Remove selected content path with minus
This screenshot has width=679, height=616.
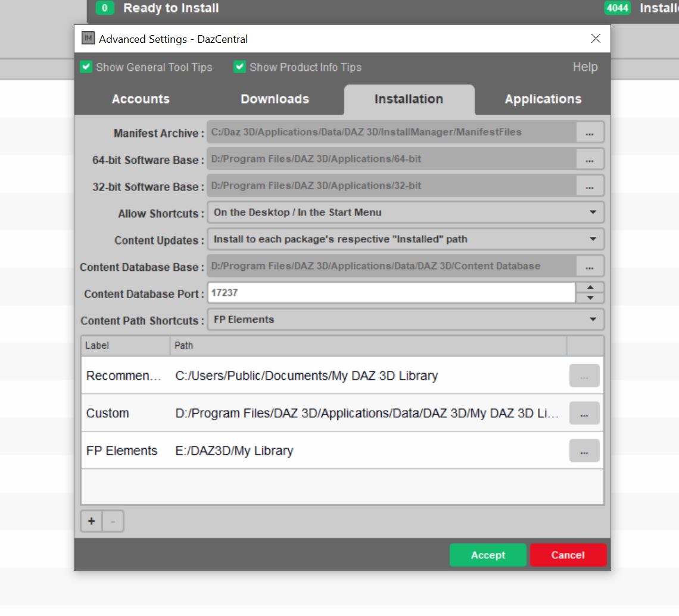pyautogui.click(x=113, y=521)
